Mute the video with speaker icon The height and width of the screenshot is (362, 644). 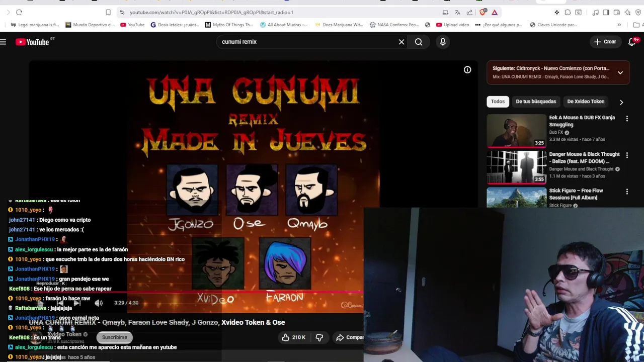(x=99, y=303)
